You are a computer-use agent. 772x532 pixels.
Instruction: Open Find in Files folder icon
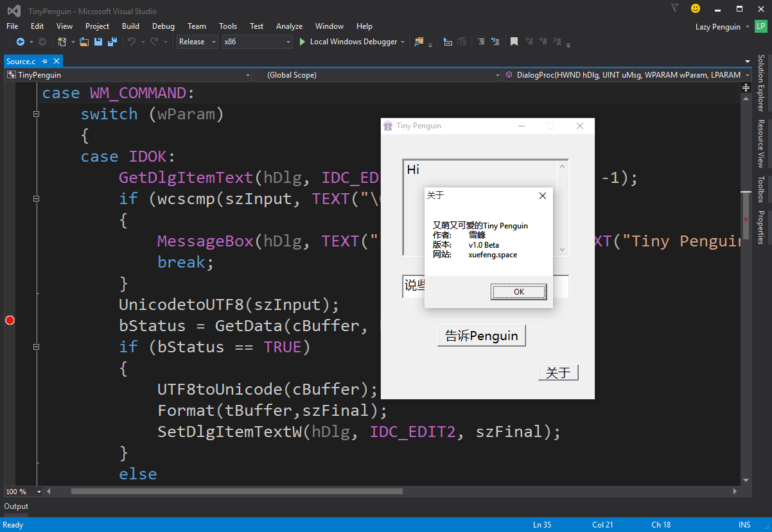419,42
